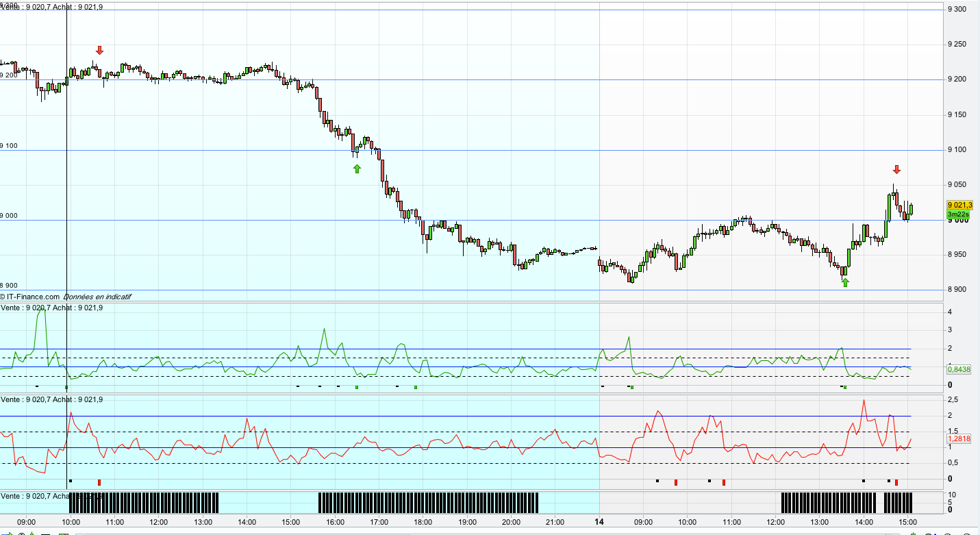Screen dimensions: 980x535
Task: Click the green 3m22s candle countdown timer
Action: (957, 214)
